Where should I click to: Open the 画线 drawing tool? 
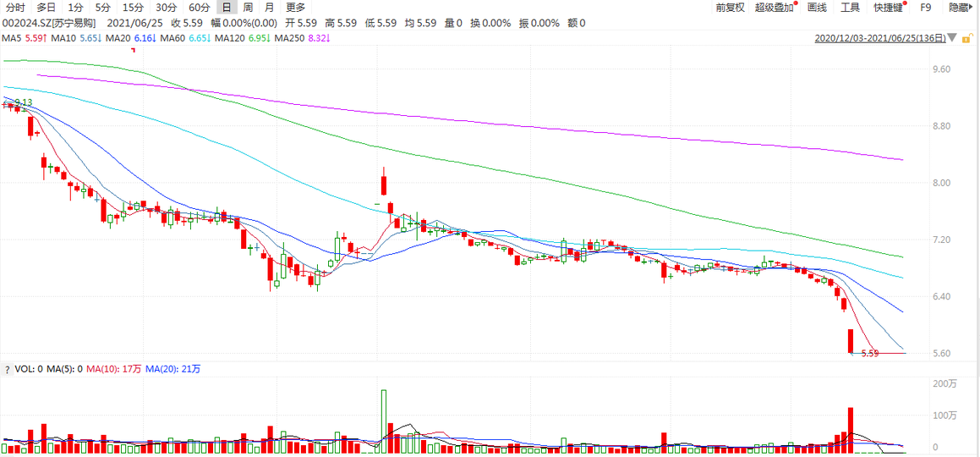click(x=817, y=8)
